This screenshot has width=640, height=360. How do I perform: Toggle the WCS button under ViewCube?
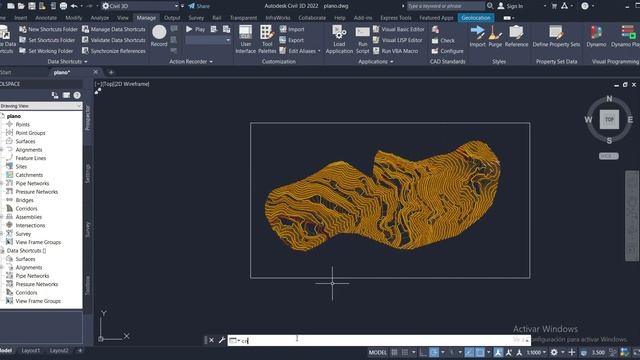tap(609, 156)
